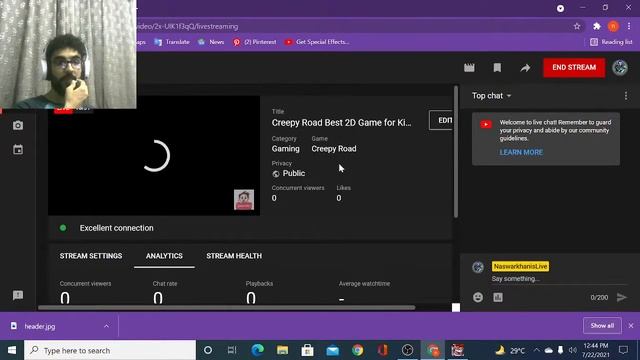Click the Type here to search box
The width and height of the screenshot is (640, 360).
(x=110, y=350)
